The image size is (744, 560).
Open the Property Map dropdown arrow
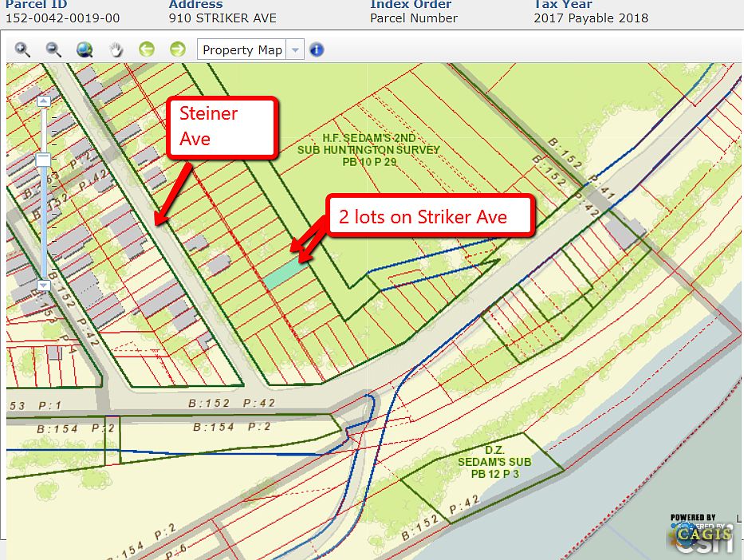295,49
